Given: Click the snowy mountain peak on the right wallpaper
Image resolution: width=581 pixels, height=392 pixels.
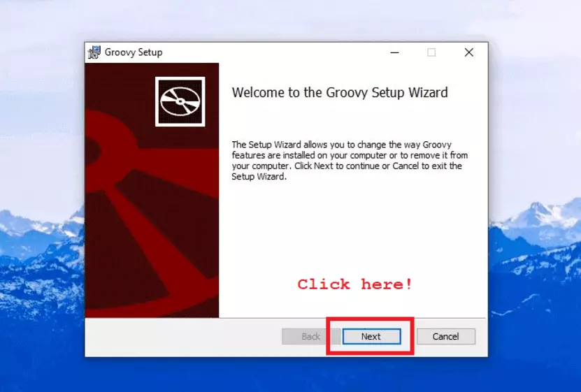Looking at the screenshot, I should click(537, 210).
